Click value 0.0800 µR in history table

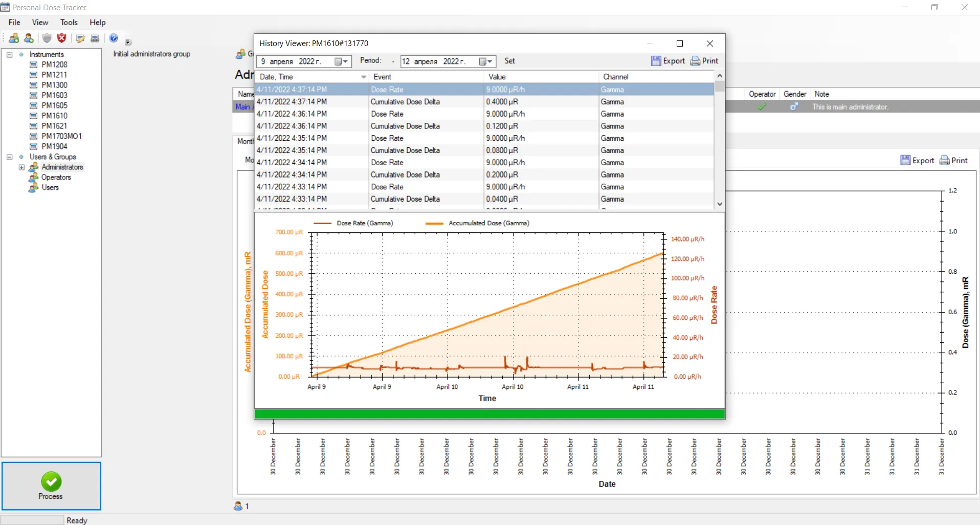coord(502,150)
